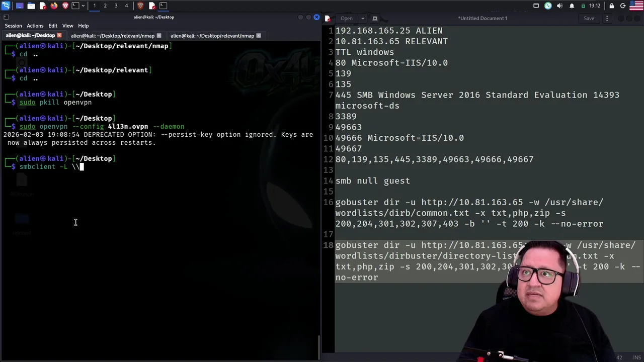Click the gobuster common.txt command on line 16
Image resolution: width=644 pixels, height=362 pixels.
469,213
